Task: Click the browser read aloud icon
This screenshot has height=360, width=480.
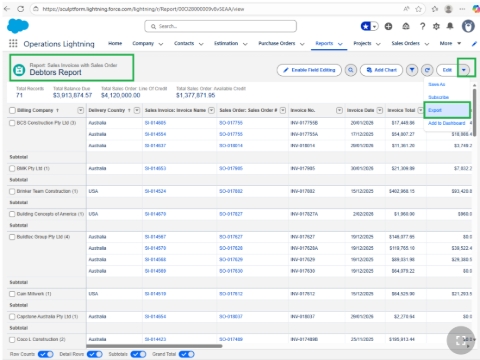Action: click(x=406, y=9)
